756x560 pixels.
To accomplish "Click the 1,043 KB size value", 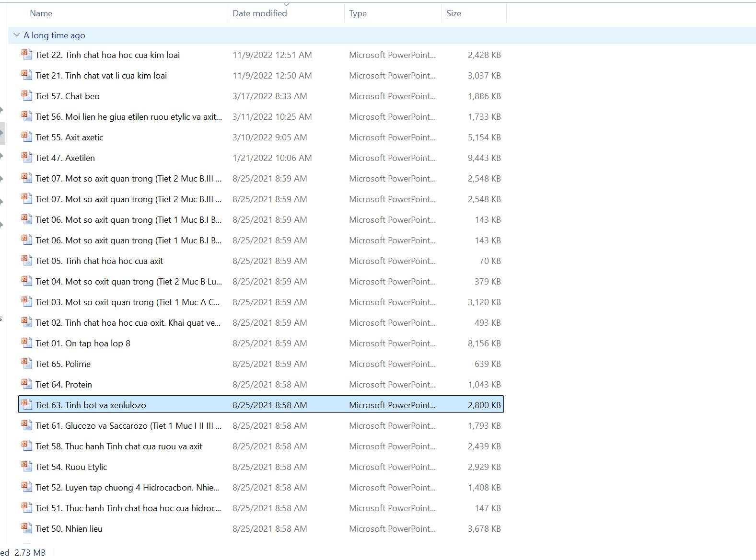I will click(x=484, y=385).
